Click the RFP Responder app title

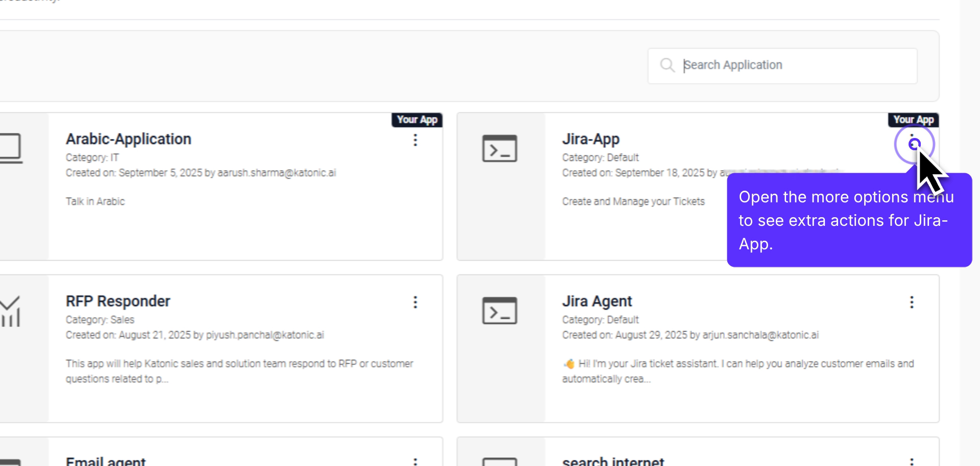[x=118, y=301]
